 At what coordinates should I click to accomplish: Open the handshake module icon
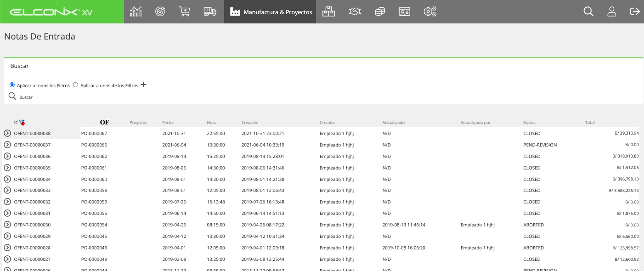pyautogui.click(x=355, y=11)
